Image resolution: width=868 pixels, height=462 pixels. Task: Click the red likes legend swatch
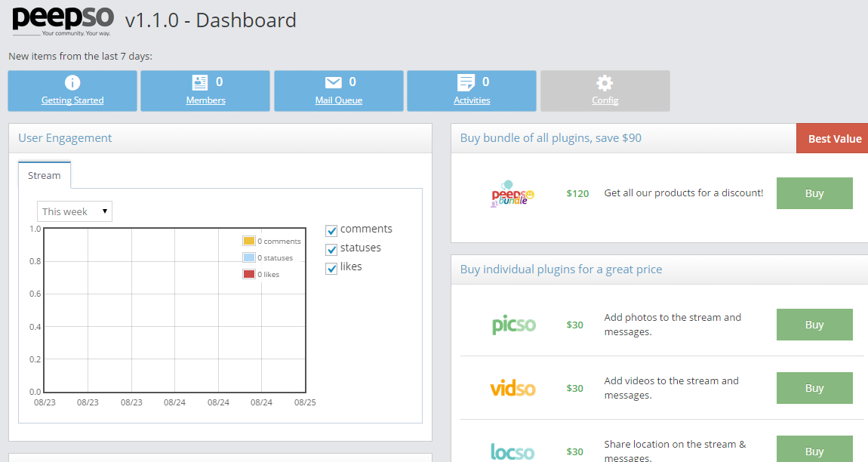(x=248, y=274)
